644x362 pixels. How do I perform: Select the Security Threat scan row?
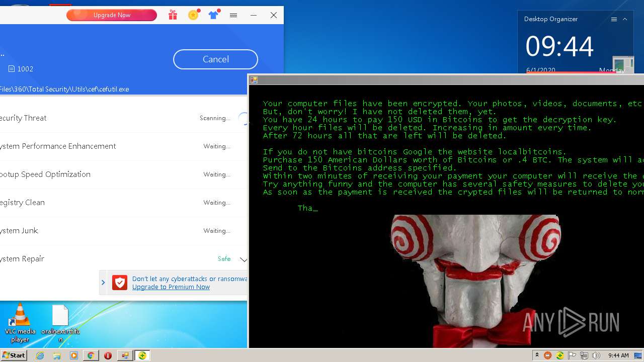[124, 118]
